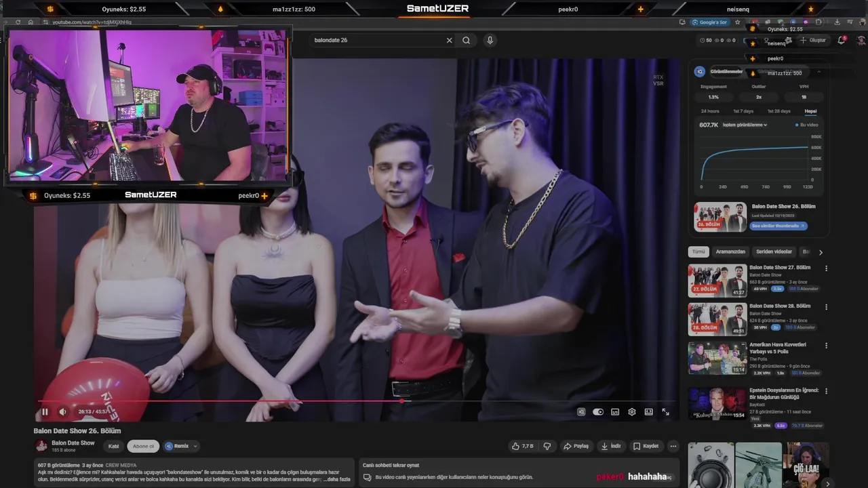Click the Google'a Sor chip in the address bar
The height and width of the screenshot is (488, 868).
pyautogui.click(x=709, y=22)
